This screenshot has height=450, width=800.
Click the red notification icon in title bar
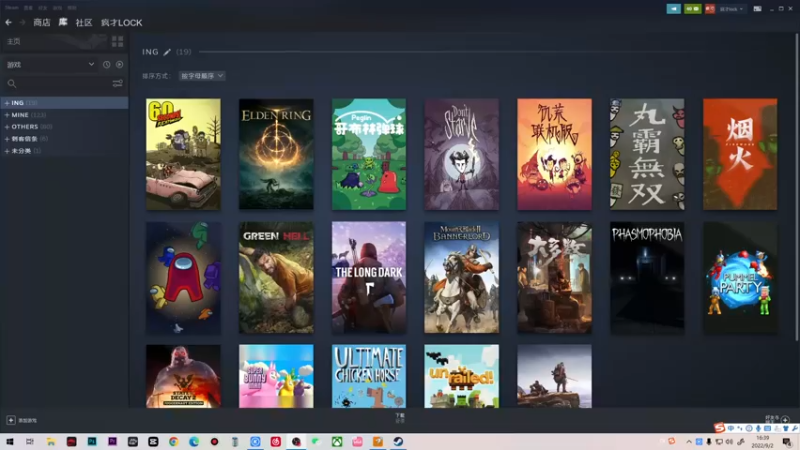point(710,9)
